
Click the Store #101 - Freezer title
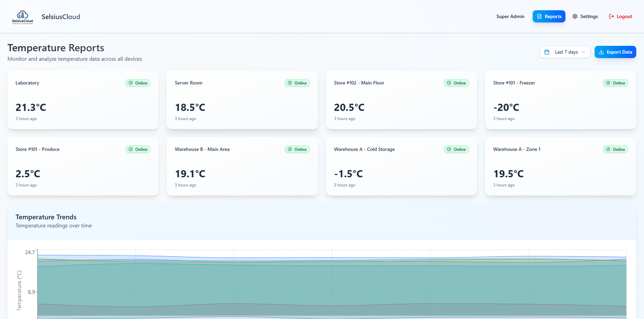(x=514, y=83)
